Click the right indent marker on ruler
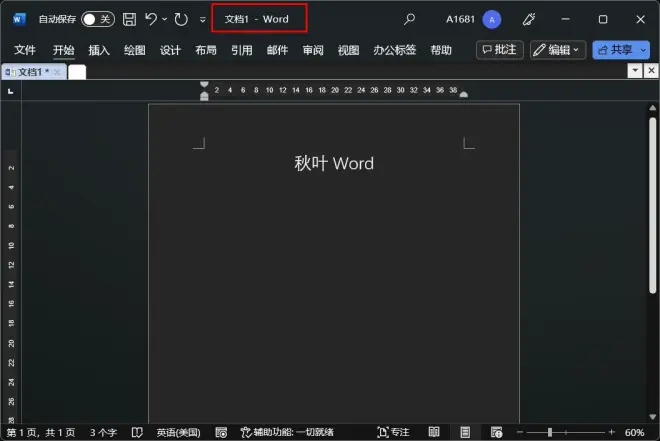 [464, 94]
